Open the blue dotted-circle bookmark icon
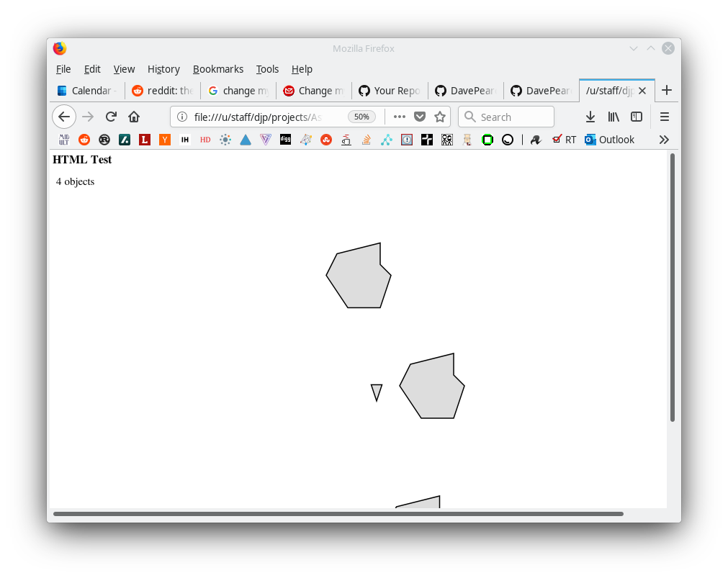This screenshot has height=578, width=728. point(225,140)
